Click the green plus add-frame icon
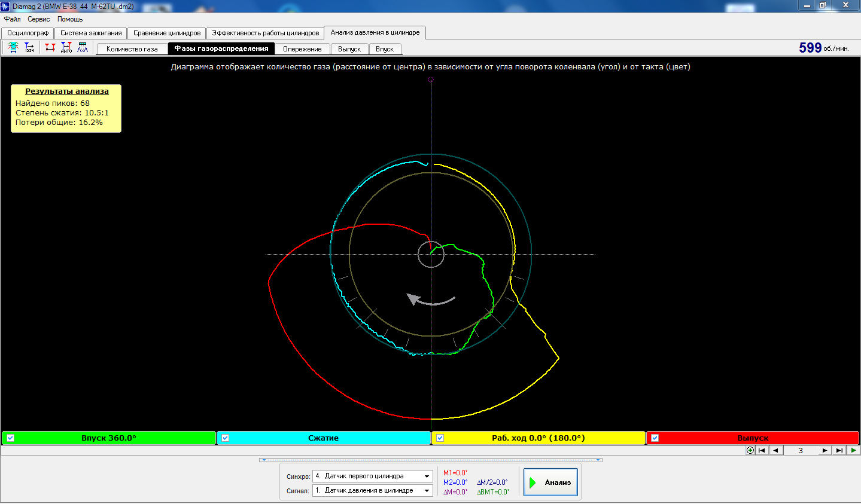Viewport: 861px width, 504px height. point(750,450)
